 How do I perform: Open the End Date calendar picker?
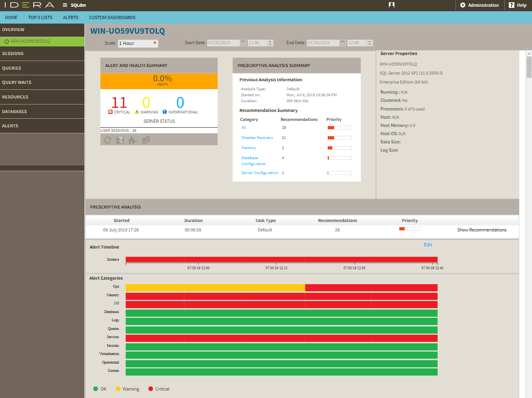pyautogui.click(x=342, y=43)
